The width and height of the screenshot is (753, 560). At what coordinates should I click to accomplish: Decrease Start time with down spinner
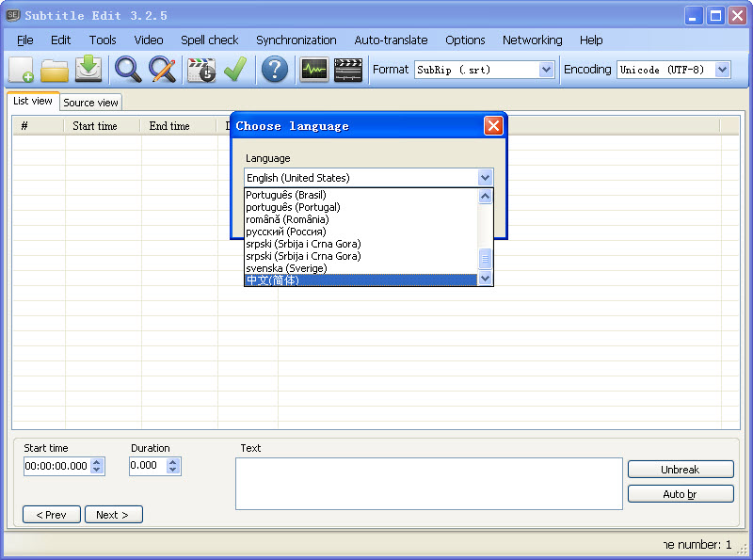(x=97, y=470)
